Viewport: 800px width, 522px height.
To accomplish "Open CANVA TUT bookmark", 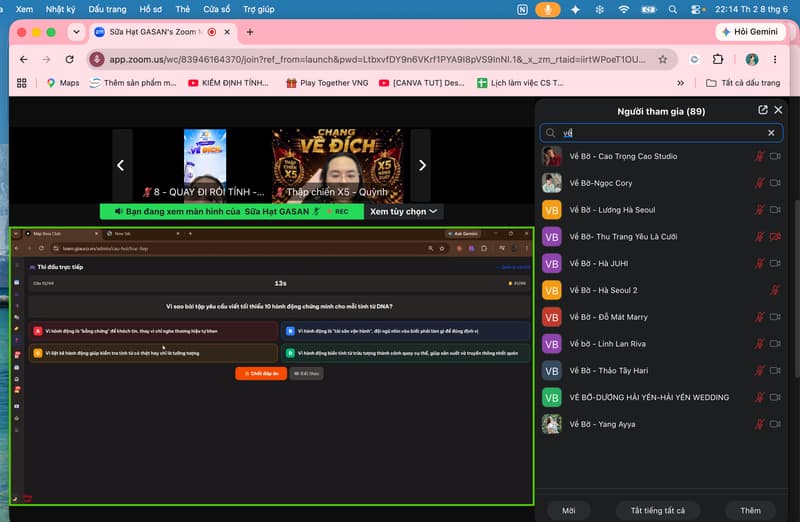I will (x=421, y=83).
